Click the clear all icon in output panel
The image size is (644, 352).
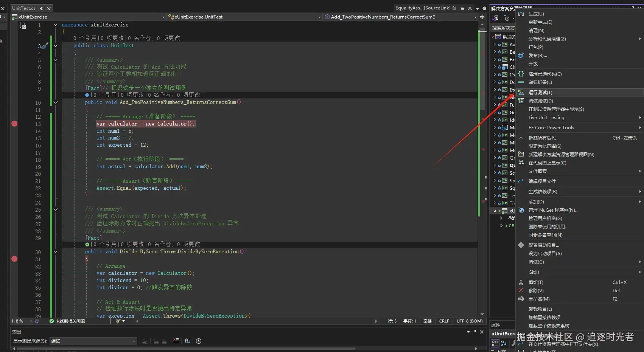point(176,341)
